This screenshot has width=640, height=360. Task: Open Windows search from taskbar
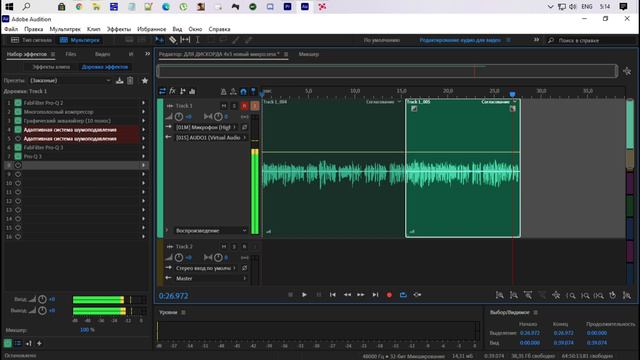pyautogui.click(x=26, y=7)
